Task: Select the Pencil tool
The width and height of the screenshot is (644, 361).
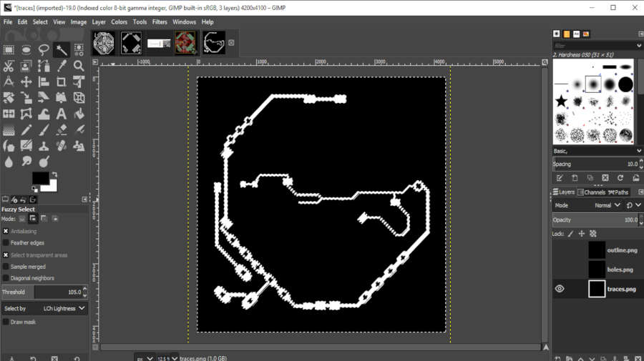Action: tap(26, 130)
